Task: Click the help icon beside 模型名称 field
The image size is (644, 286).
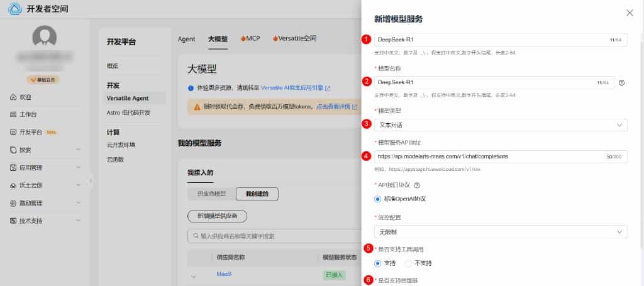Action: point(622,82)
